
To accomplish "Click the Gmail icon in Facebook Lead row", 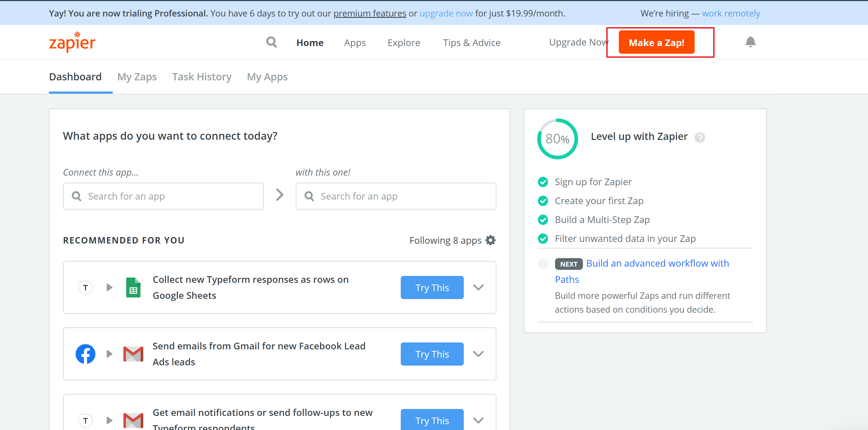I will pos(133,354).
